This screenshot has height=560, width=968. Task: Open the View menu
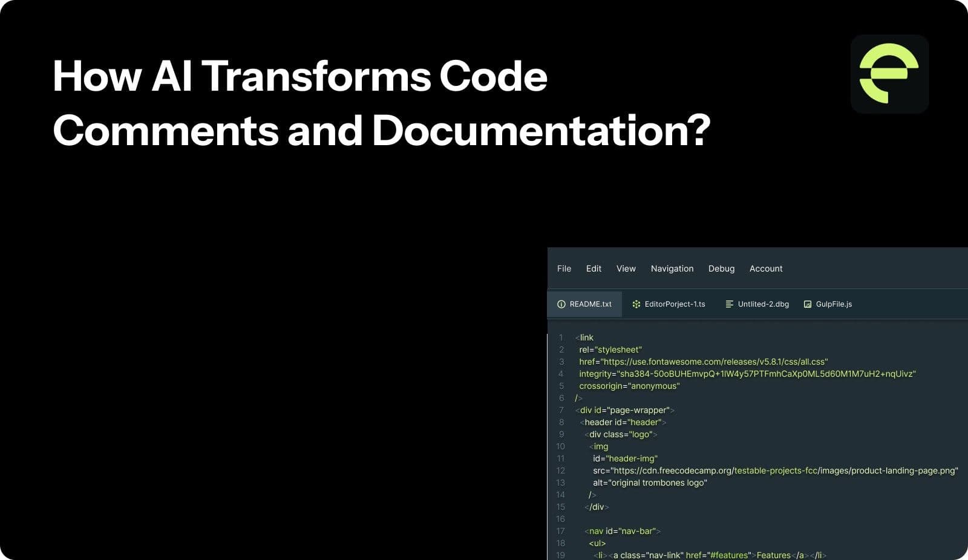[626, 269]
